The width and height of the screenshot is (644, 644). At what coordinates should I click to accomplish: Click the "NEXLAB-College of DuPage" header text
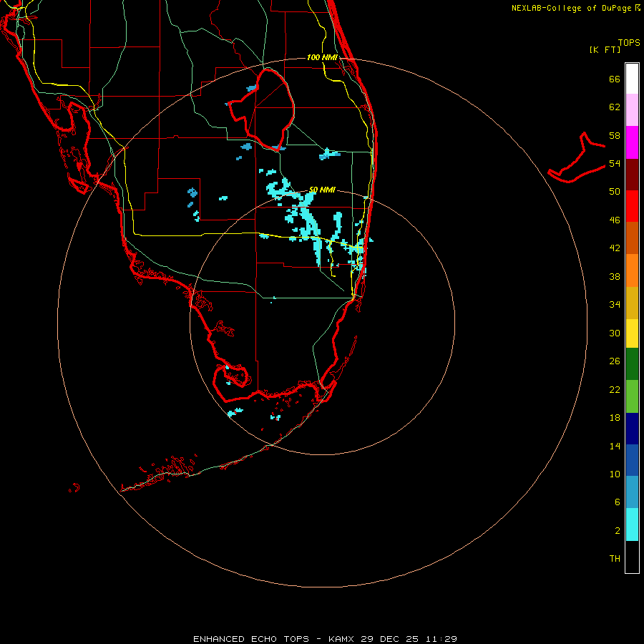[x=572, y=8]
